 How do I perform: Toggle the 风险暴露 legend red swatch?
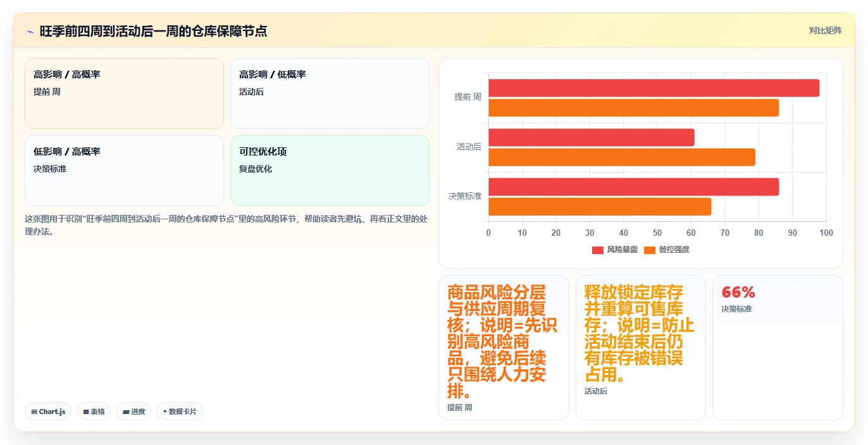tap(598, 250)
